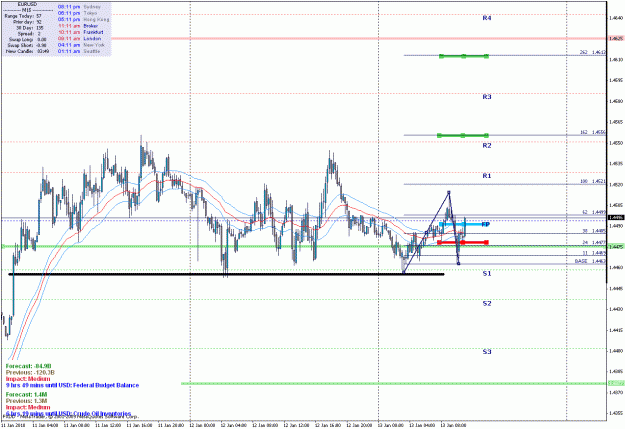Click the EURUSD symbol title in info panel
625x429 pixels.
tap(27, 4)
